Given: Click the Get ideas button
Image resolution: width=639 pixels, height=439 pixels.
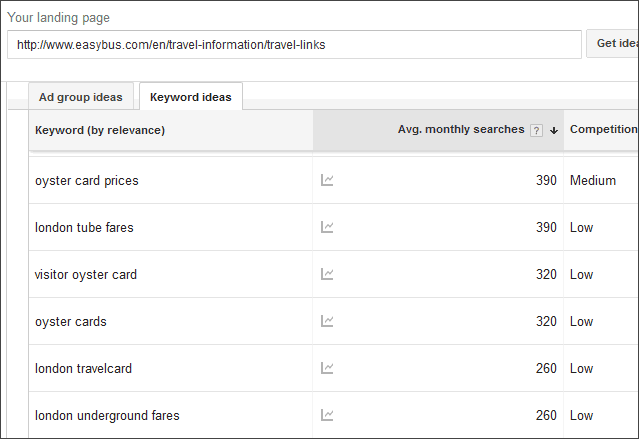Looking at the screenshot, I should pyautogui.click(x=613, y=43).
